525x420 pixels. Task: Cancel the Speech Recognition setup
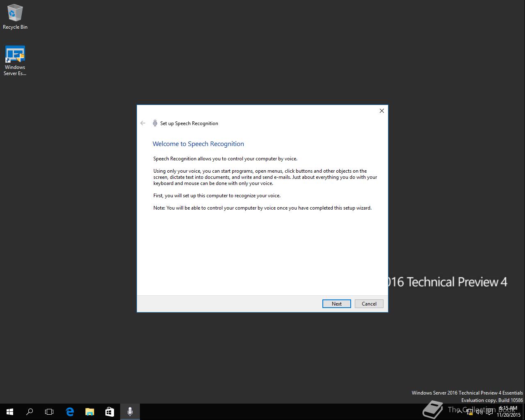coord(369,304)
